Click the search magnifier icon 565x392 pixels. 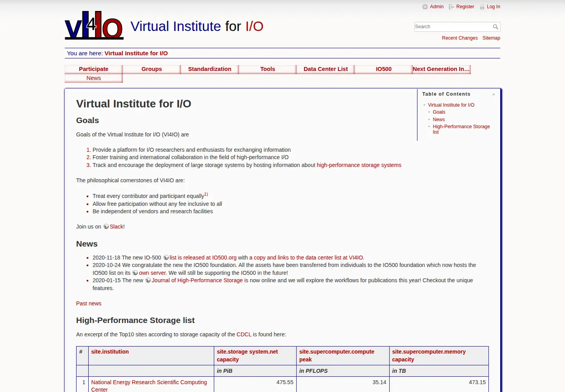[x=496, y=27]
